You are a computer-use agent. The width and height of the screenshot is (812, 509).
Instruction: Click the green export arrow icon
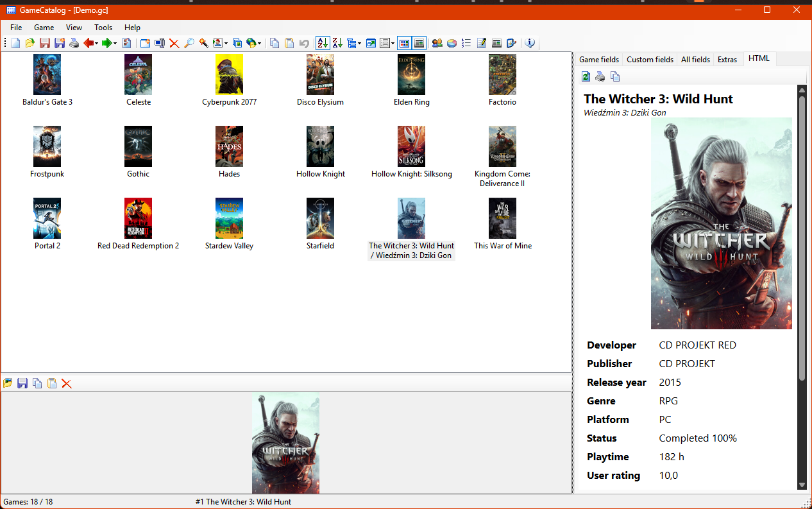pos(107,43)
